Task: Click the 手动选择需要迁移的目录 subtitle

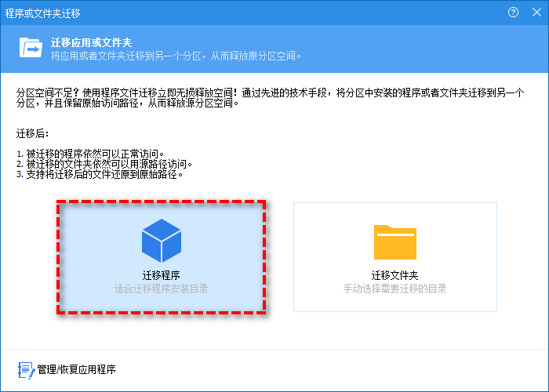Action: (x=394, y=289)
